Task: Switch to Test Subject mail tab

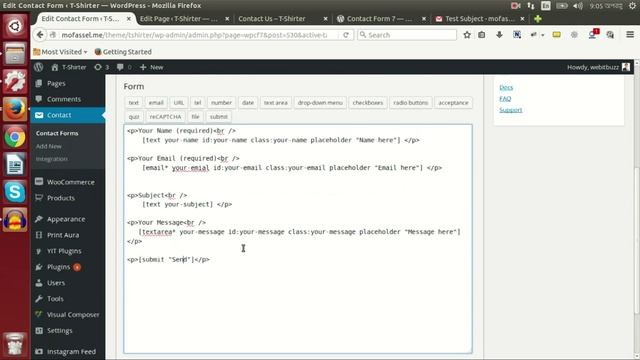Action: 479,19
